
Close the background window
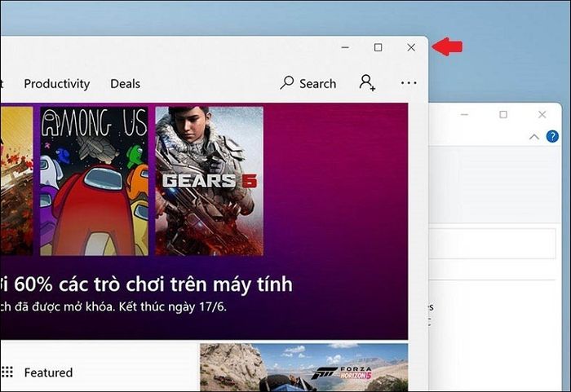point(542,115)
